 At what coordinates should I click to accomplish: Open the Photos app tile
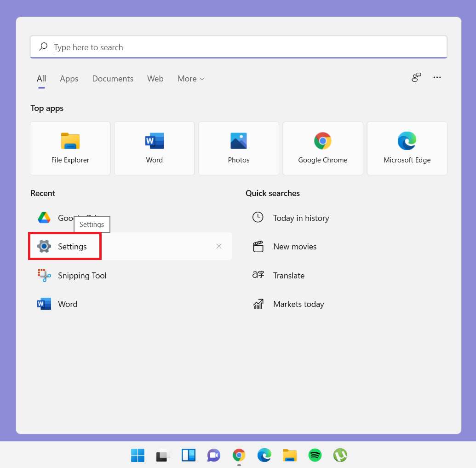tap(239, 148)
